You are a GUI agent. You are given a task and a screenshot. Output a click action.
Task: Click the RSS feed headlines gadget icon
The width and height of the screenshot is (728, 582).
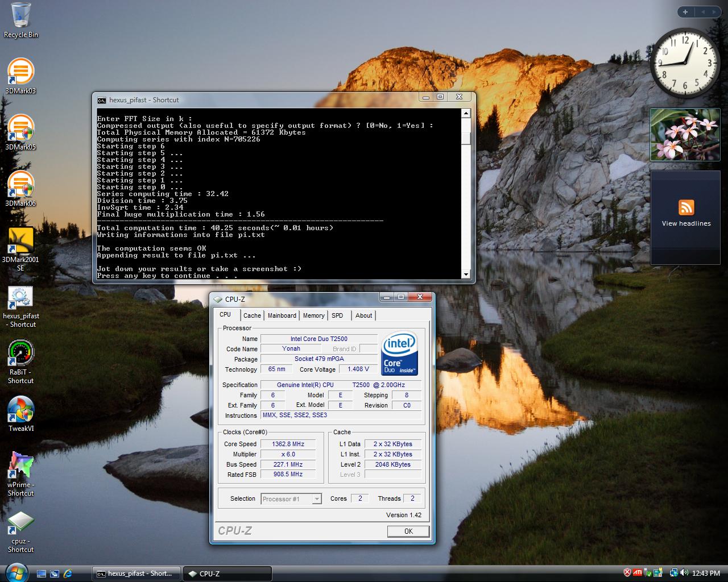coord(686,207)
